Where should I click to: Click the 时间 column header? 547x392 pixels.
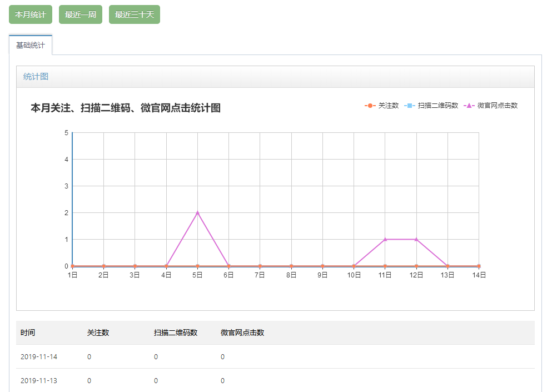point(28,333)
